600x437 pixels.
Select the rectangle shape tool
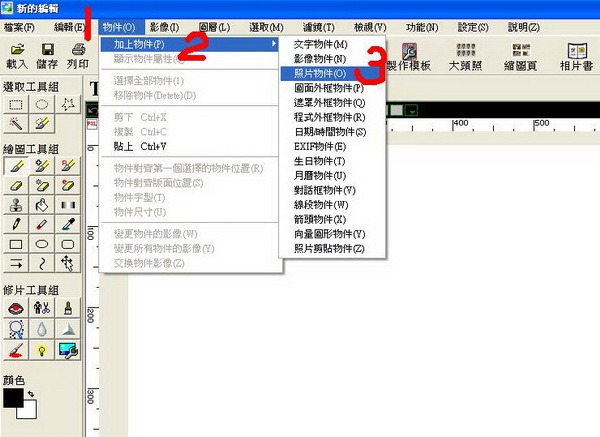[x=16, y=244]
